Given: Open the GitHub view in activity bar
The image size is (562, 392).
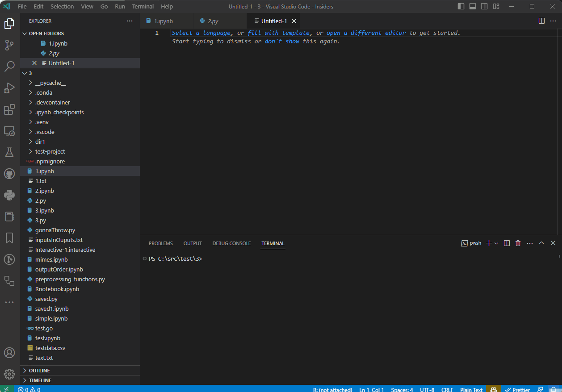Looking at the screenshot, I should pos(9,174).
